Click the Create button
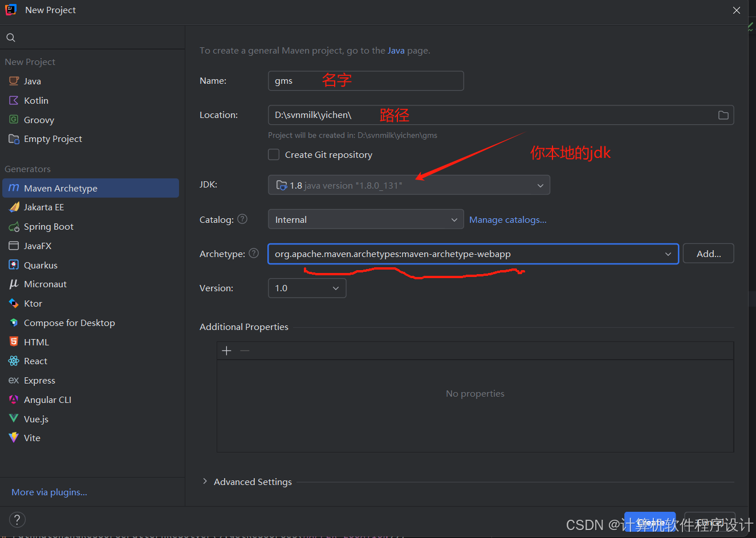The width and height of the screenshot is (756, 538). pyautogui.click(x=650, y=521)
